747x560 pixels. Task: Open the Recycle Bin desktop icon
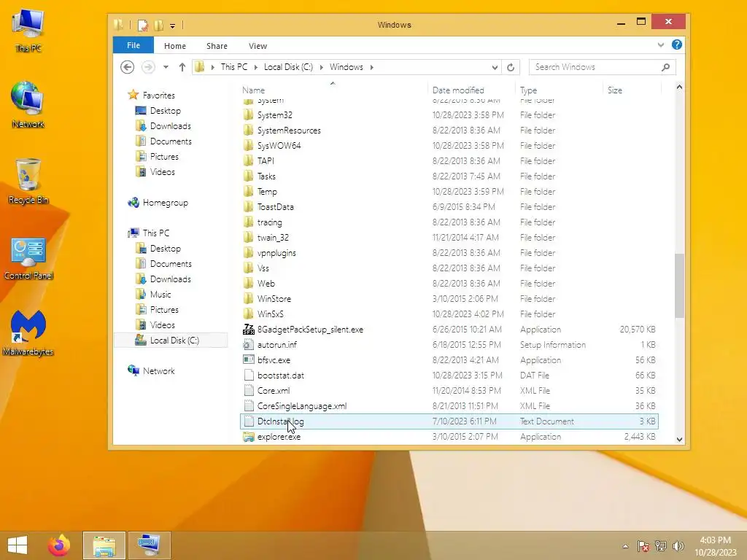click(x=28, y=182)
